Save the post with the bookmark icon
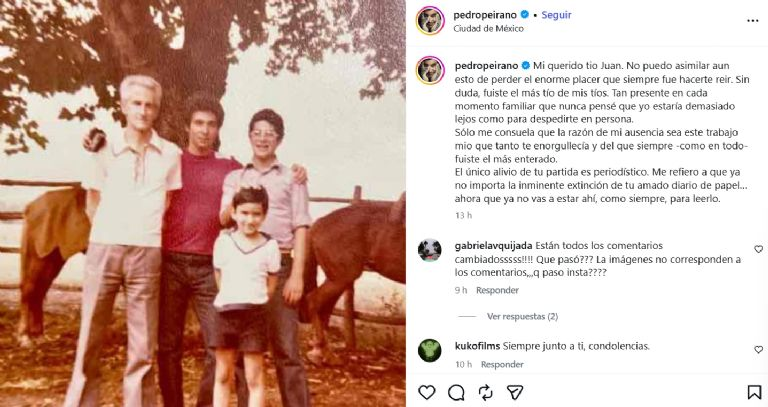 pyautogui.click(x=754, y=392)
